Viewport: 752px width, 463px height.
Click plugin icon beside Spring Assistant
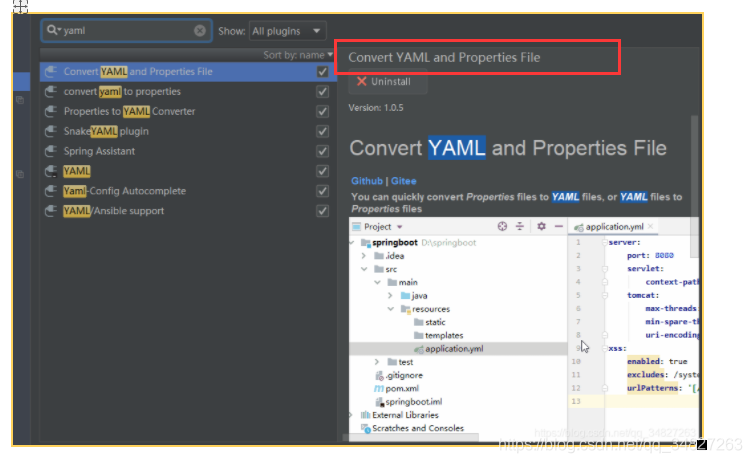click(x=51, y=151)
